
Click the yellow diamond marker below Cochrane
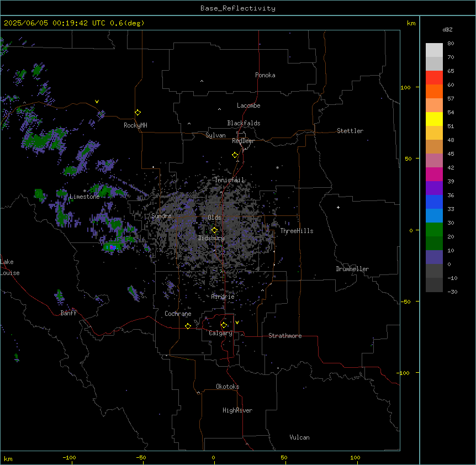tap(188, 326)
